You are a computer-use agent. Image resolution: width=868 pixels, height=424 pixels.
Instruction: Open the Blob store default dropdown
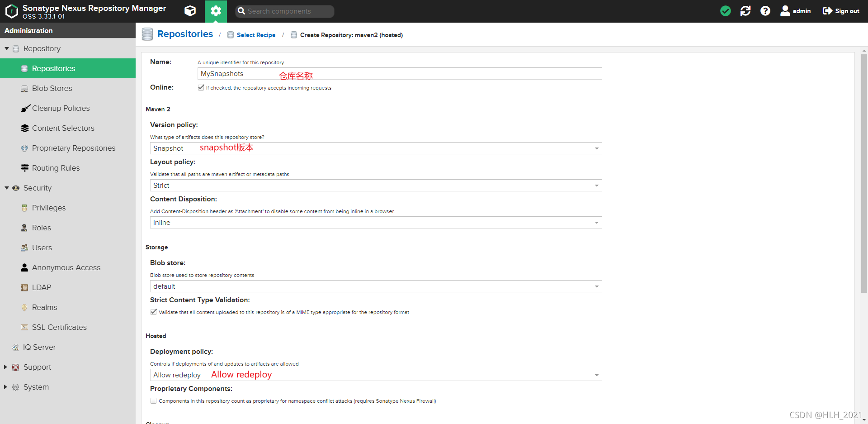pos(376,286)
